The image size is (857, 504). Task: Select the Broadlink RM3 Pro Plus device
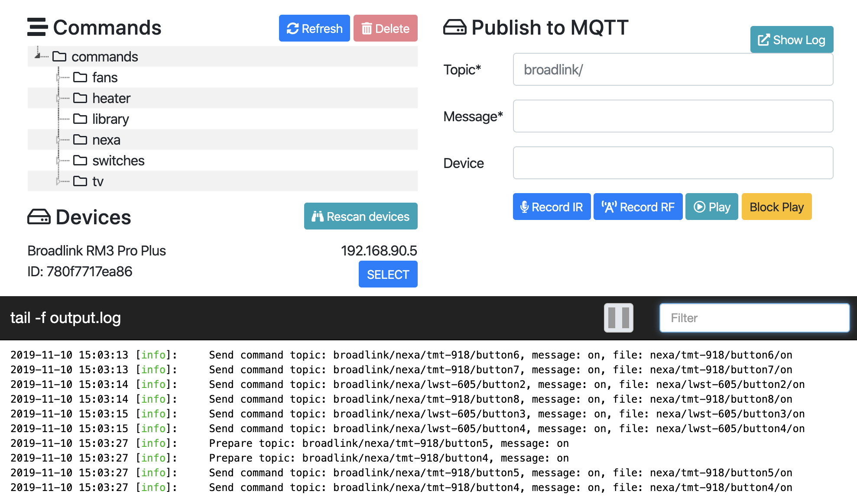coord(387,275)
